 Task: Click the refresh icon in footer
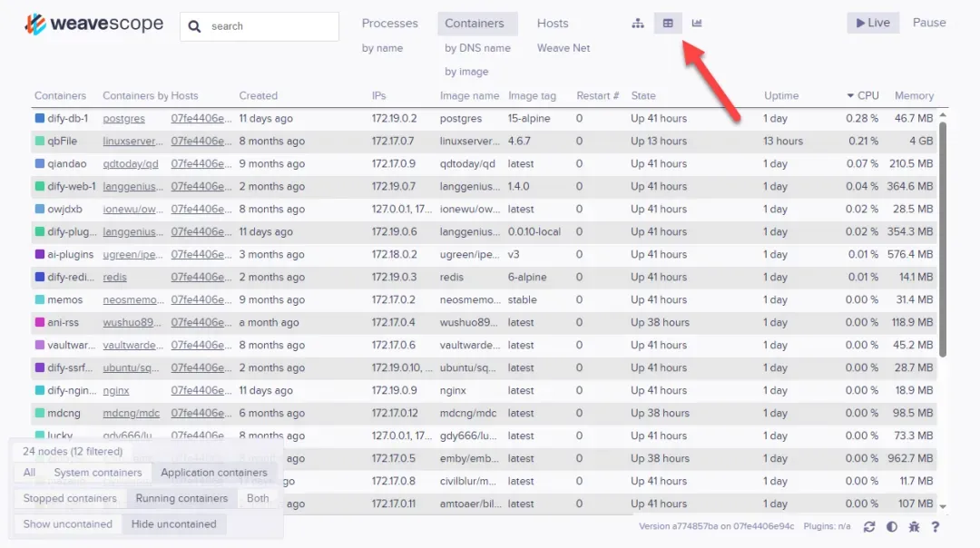(x=869, y=527)
